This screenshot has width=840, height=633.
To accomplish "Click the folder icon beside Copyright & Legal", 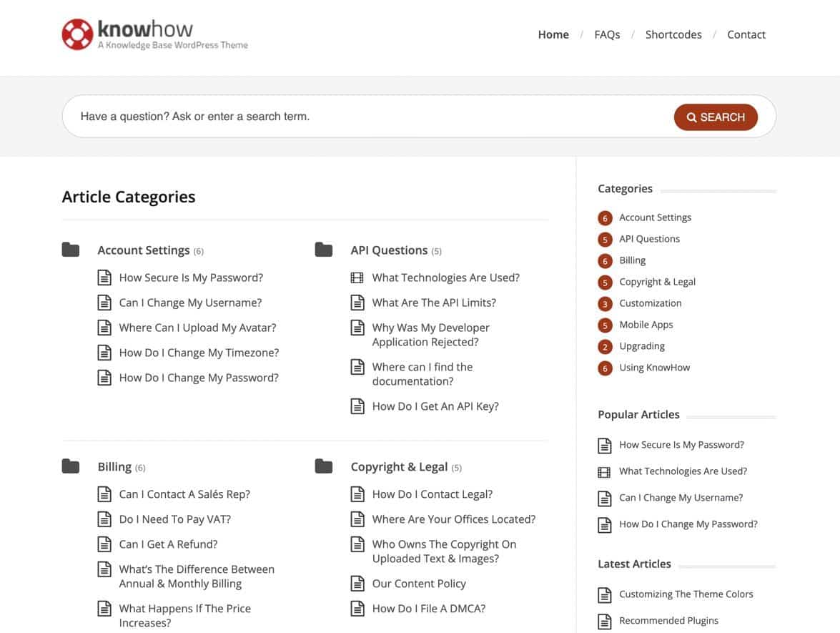I will [x=322, y=465].
